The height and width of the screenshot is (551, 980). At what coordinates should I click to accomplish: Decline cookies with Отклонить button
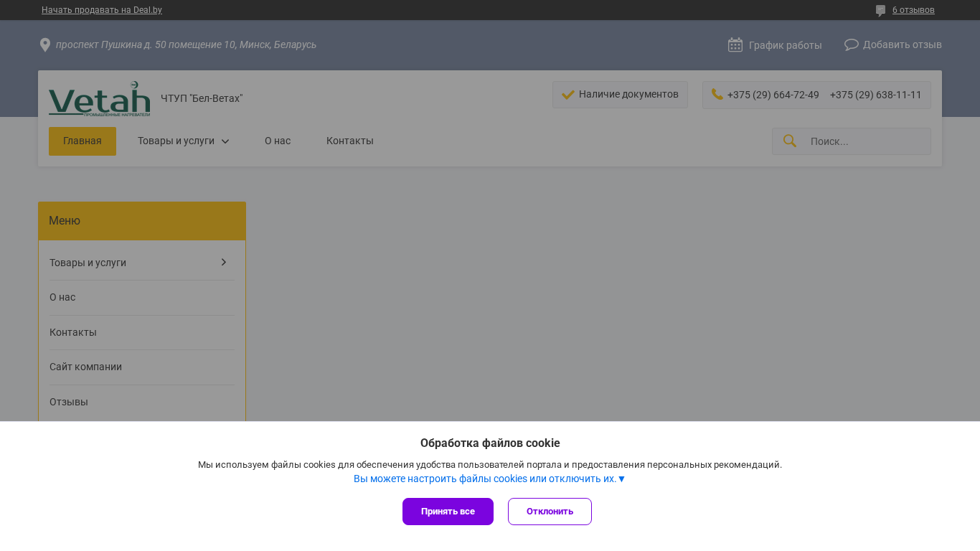pos(550,512)
